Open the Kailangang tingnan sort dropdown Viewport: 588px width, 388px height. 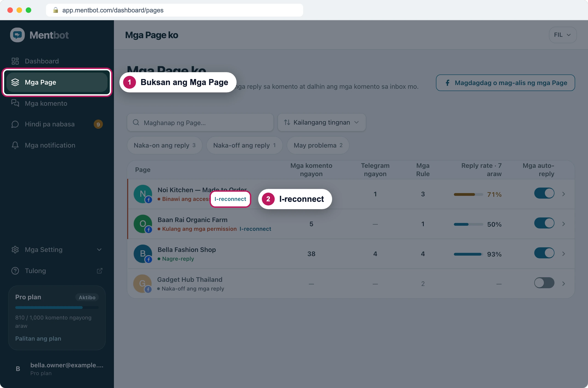321,123
